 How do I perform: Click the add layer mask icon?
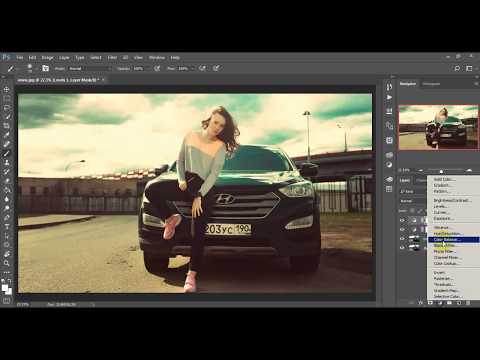click(430, 303)
